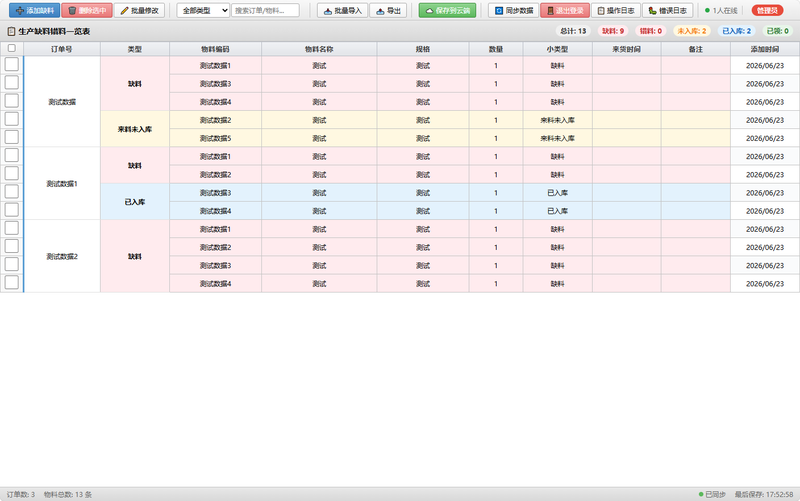Check row 测试数据4 缺料 under order 测试数据
800x501 pixels.
pos(12,101)
